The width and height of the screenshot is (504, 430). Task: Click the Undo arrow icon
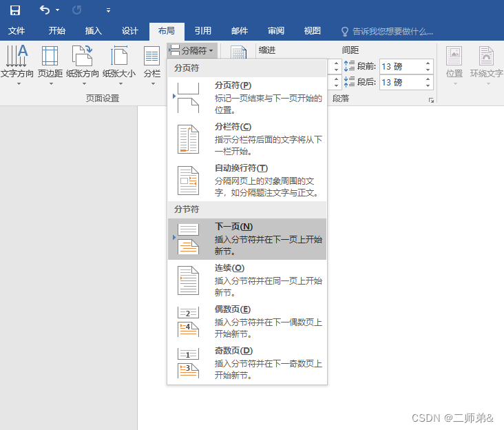click(45, 10)
